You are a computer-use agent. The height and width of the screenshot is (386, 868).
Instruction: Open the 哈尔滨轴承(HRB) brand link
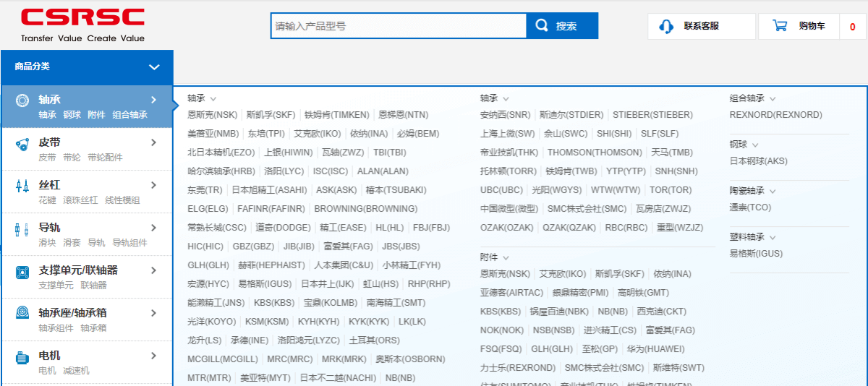point(221,171)
